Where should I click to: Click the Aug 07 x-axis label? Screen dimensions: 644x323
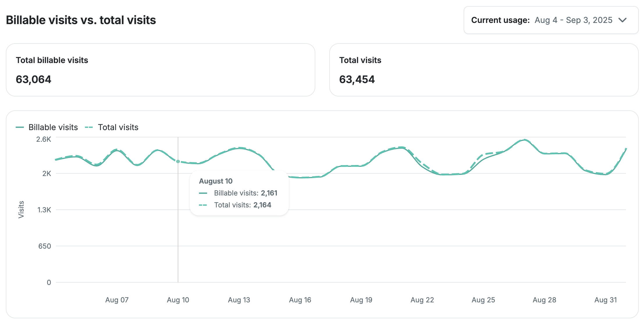tap(117, 300)
